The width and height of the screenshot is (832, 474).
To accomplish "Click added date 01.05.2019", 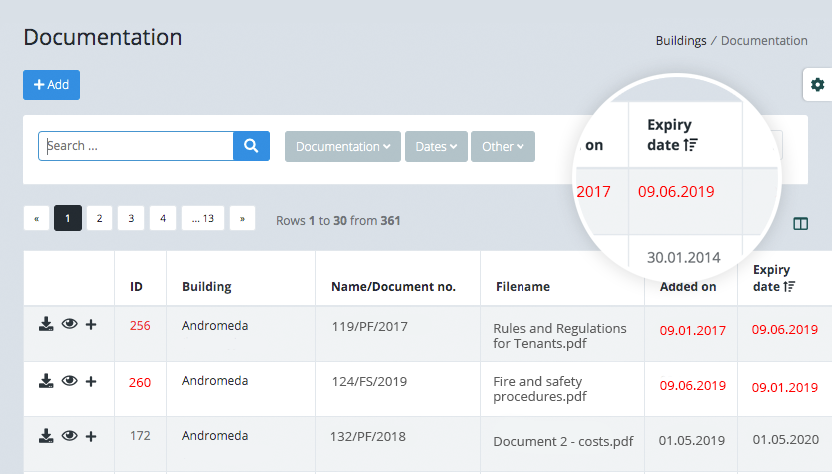I will tap(692, 441).
